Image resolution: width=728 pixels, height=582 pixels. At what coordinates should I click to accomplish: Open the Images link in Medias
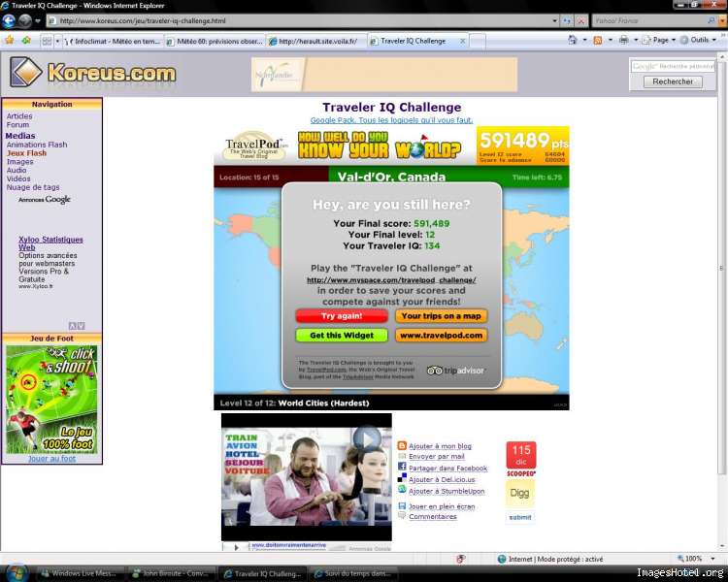[20, 162]
